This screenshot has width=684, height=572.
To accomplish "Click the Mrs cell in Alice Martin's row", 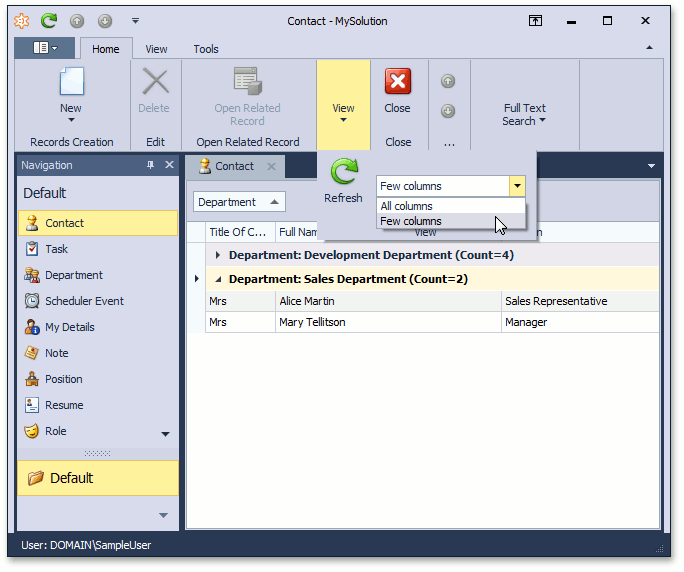I will (240, 301).
